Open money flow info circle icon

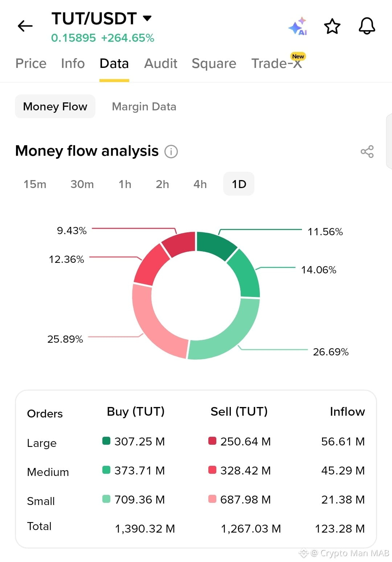click(171, 151)
